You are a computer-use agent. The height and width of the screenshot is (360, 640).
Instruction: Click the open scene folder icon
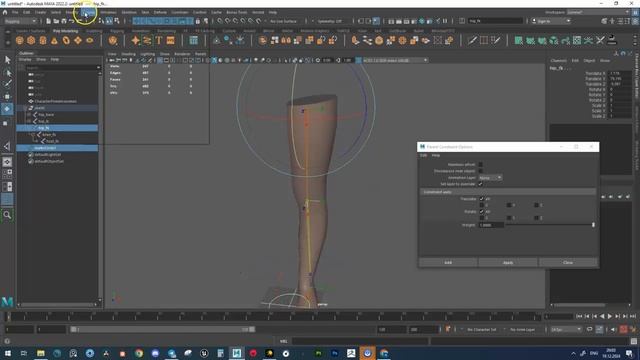click(x=56, y=21)
